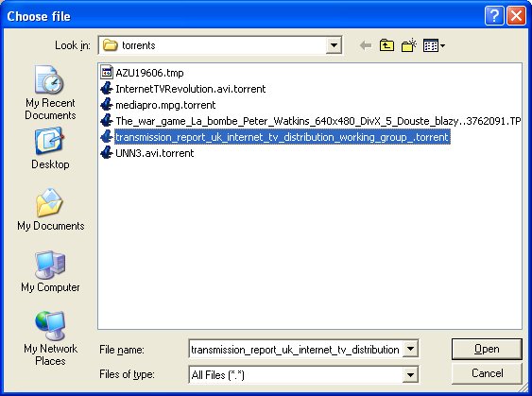Click into the File name text field

pos(295,349)
